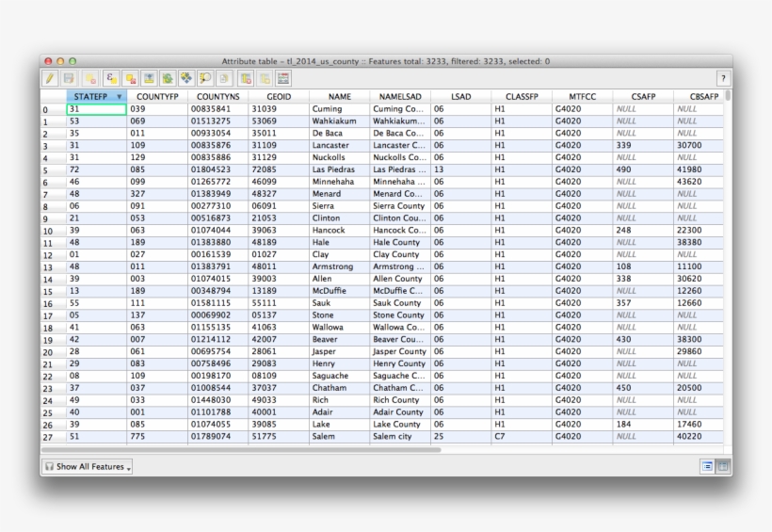Select row 4 via its row header

tap(46, 158)
